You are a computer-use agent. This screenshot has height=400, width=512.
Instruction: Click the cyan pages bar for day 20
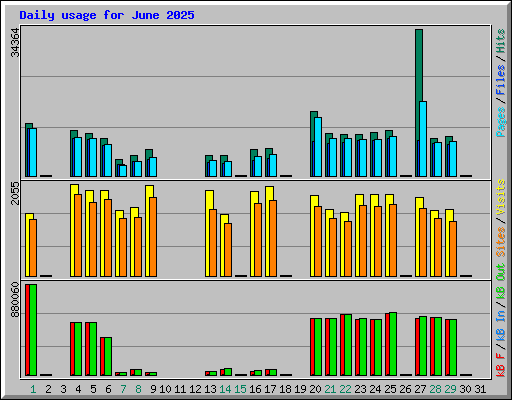pyautogui.click(x=318, y=147)
